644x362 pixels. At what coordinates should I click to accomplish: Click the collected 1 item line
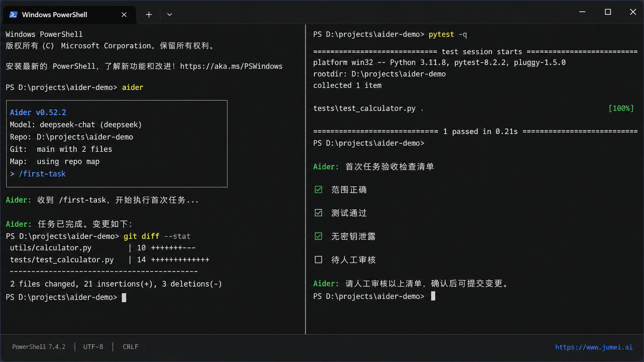pos(347,85)
